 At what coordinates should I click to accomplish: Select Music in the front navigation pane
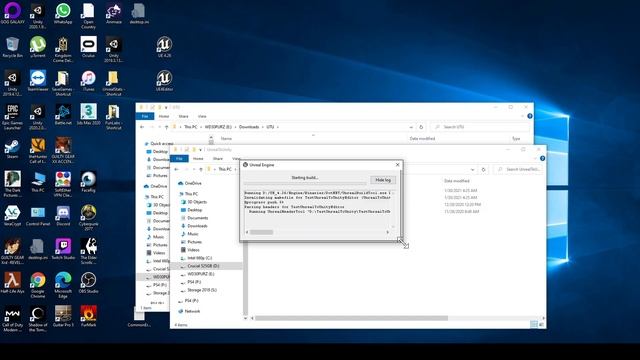190,234
